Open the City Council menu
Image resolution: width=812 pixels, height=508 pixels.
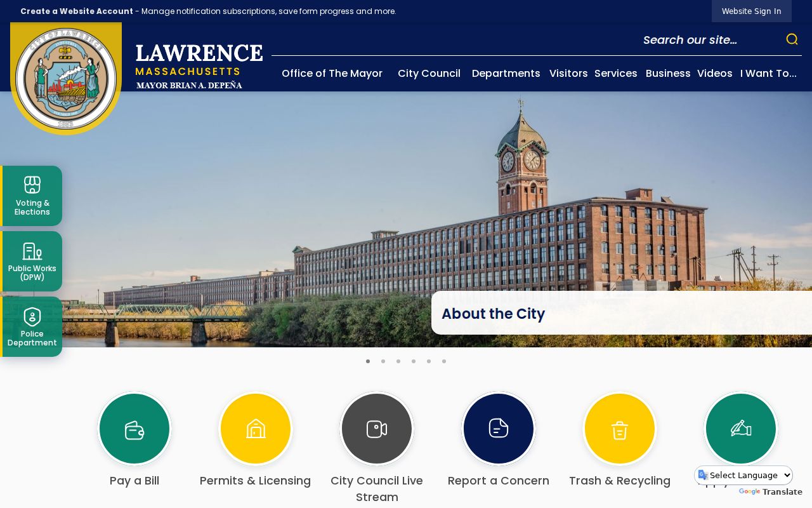coord(429,73)
